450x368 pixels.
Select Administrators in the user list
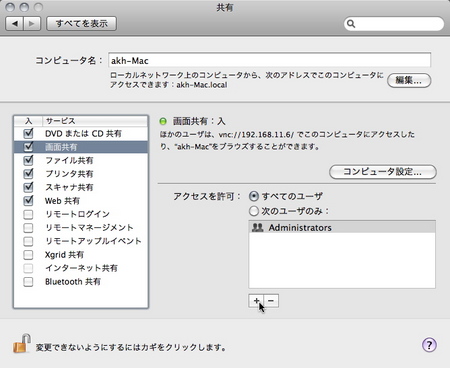(x=342, y=227)
